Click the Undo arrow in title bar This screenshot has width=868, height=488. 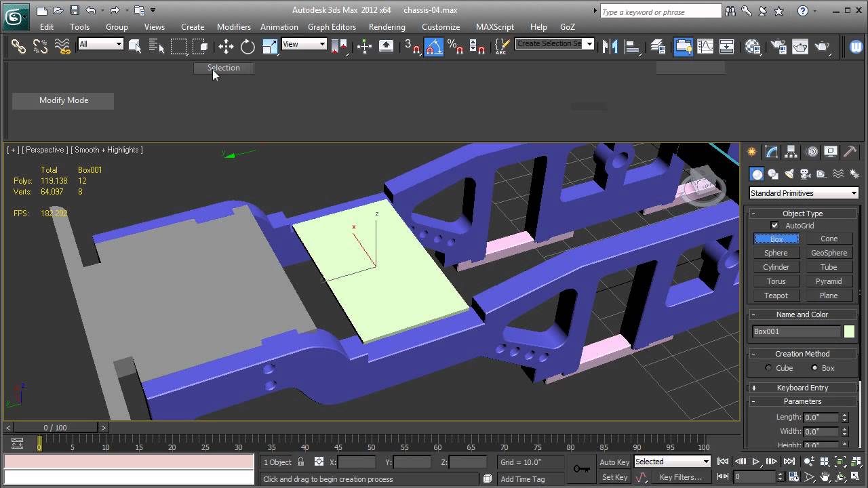(90, 10)
